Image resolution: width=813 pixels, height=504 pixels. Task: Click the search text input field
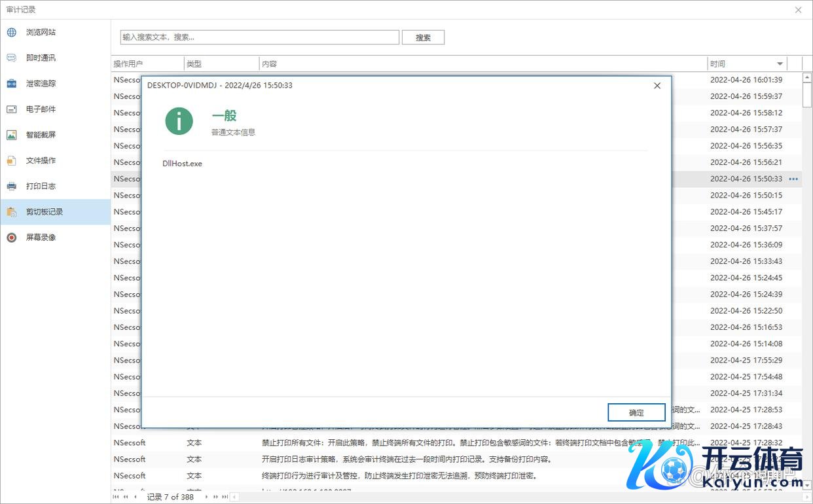(x=259, y=37)
